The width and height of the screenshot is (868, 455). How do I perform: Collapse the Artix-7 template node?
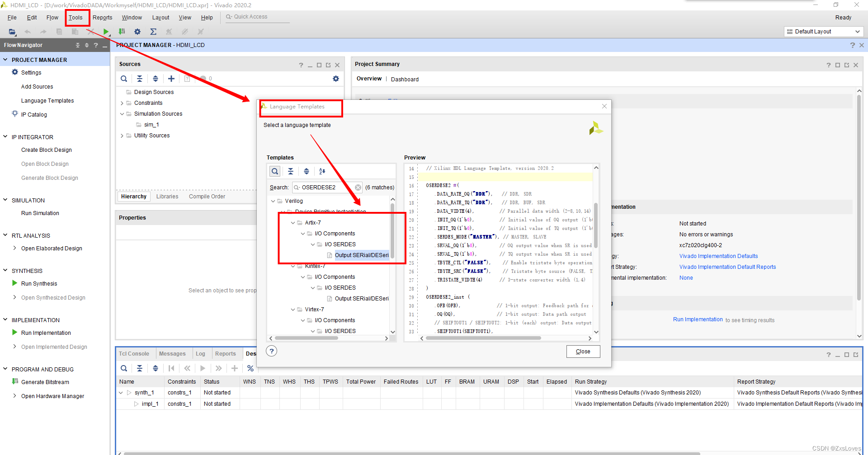(x=293, y=223)
